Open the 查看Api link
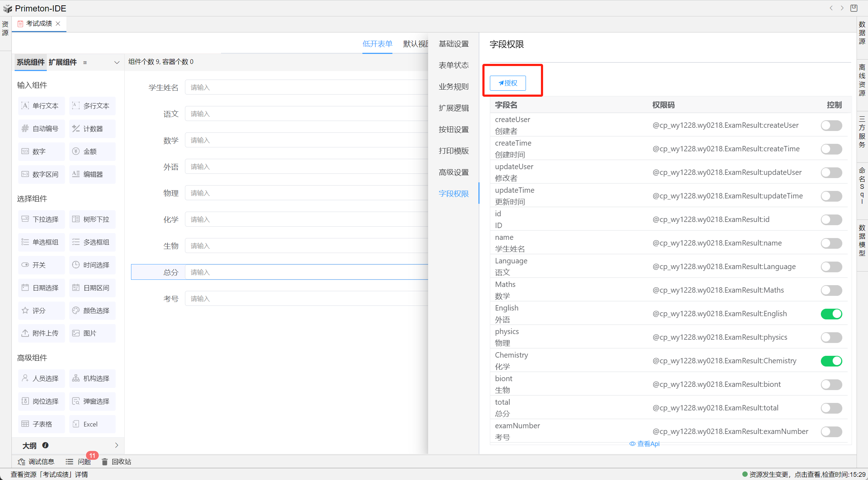 (x=644, y=444)
